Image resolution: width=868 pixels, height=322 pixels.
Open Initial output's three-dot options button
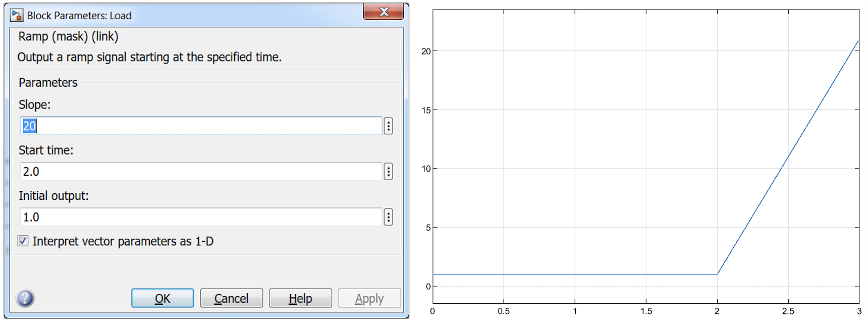(388, 217)
